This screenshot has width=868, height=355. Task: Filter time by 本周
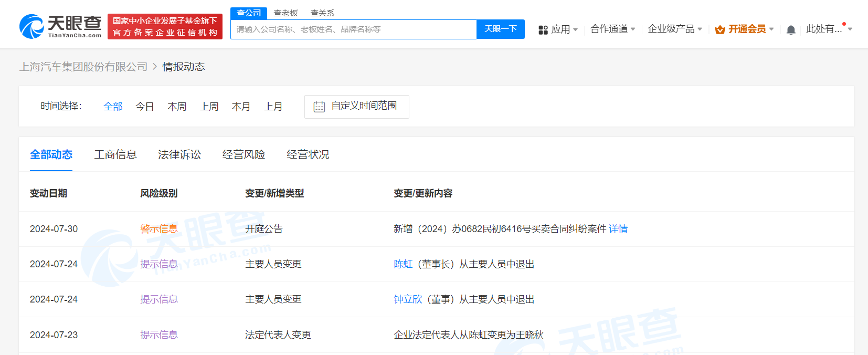pos(177,107)
